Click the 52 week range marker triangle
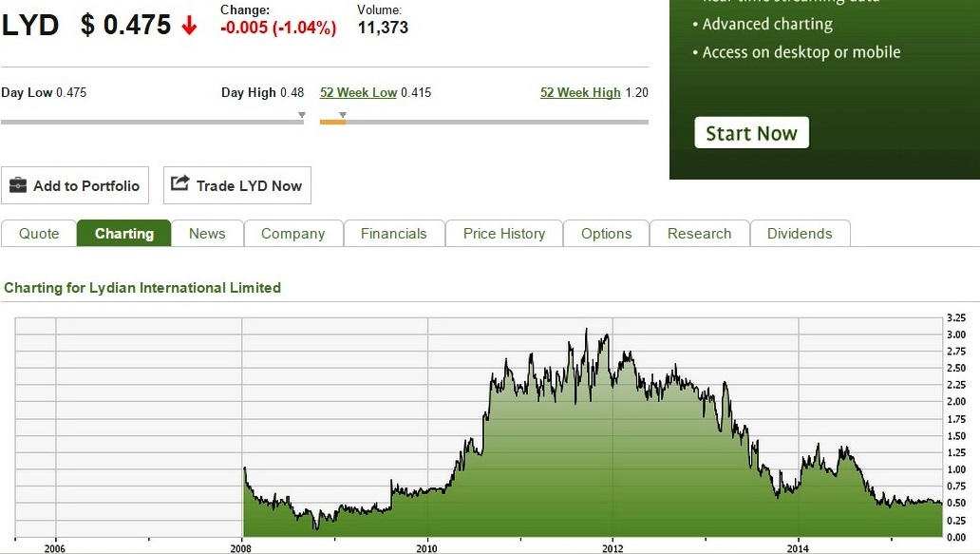Viewport: 980px width, 554px height. tap(343, 115)
